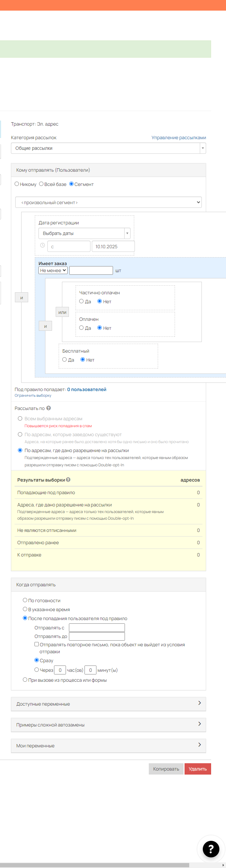Screen dimensions: 226x868
Task: Expand Мои переменные section
Action: 108,745
